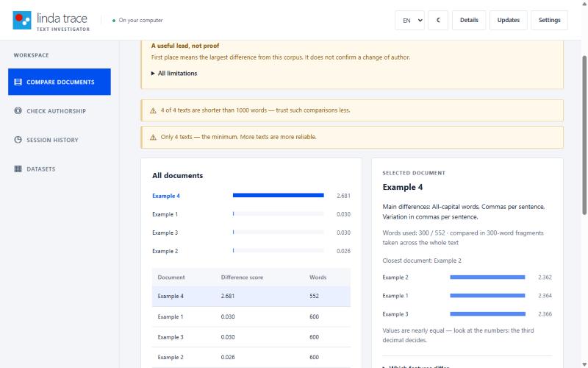588x368 pixels.
Task: Click the Example 4 difference score bar
Action: coord(278,195)
